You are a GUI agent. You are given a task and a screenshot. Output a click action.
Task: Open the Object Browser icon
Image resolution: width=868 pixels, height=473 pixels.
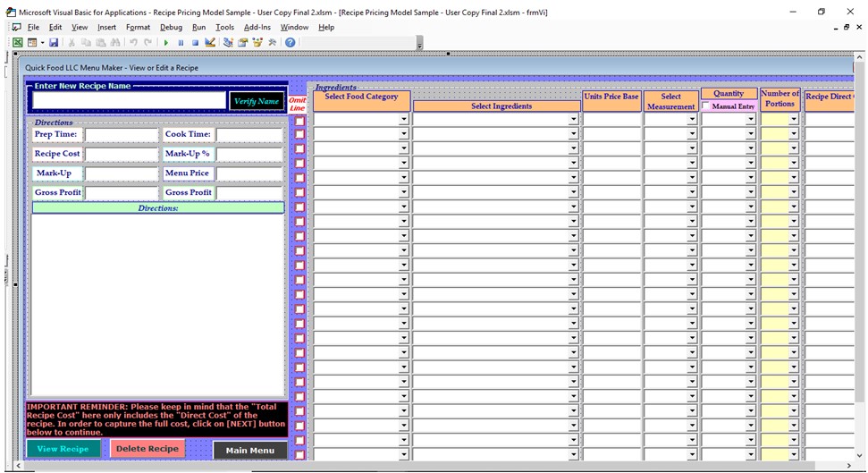click(257, 42)
